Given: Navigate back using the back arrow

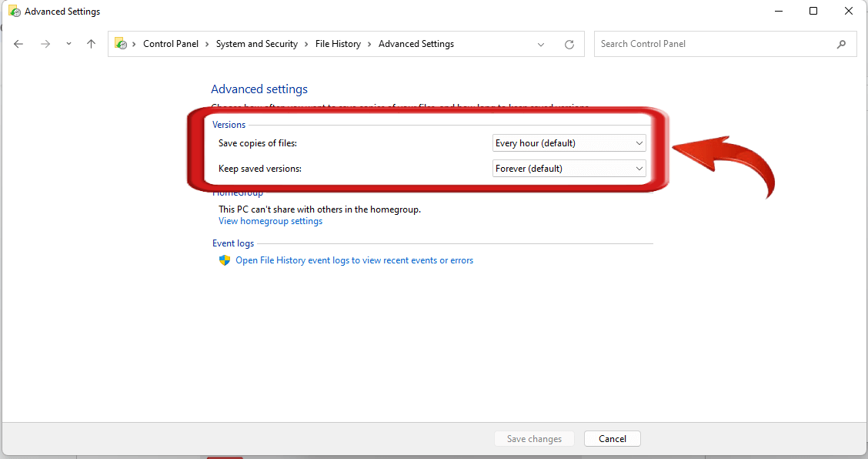Looking at the screenshot, I should 18,44.
